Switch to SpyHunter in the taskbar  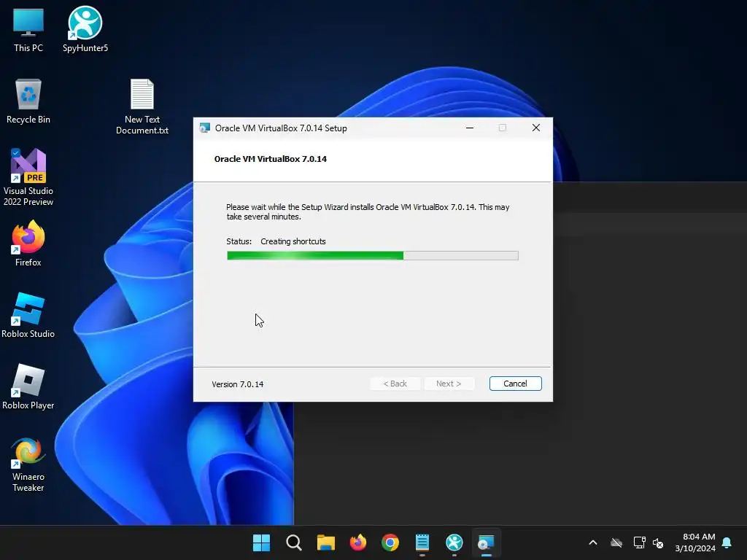[x=454, y=542]
